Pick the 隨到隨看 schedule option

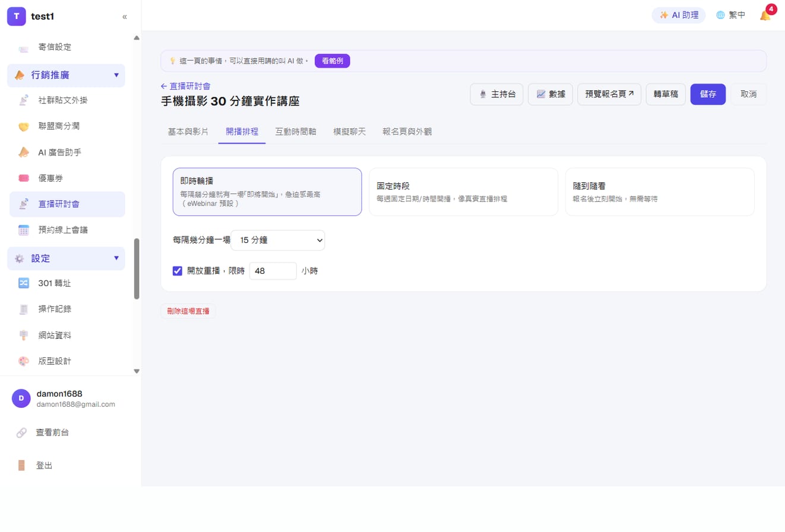click(x=660, y=192)
